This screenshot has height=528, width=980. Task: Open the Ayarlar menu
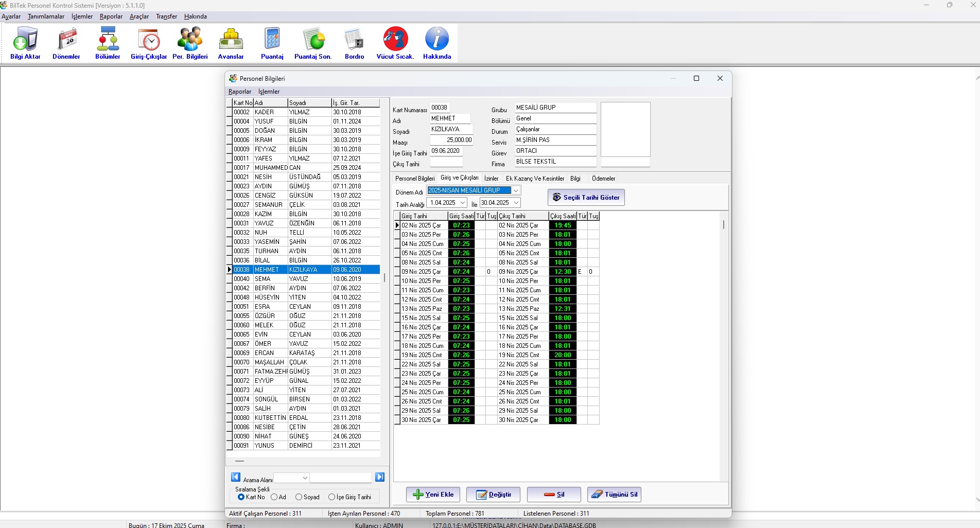pyautogui.click(x=11, y=16)
